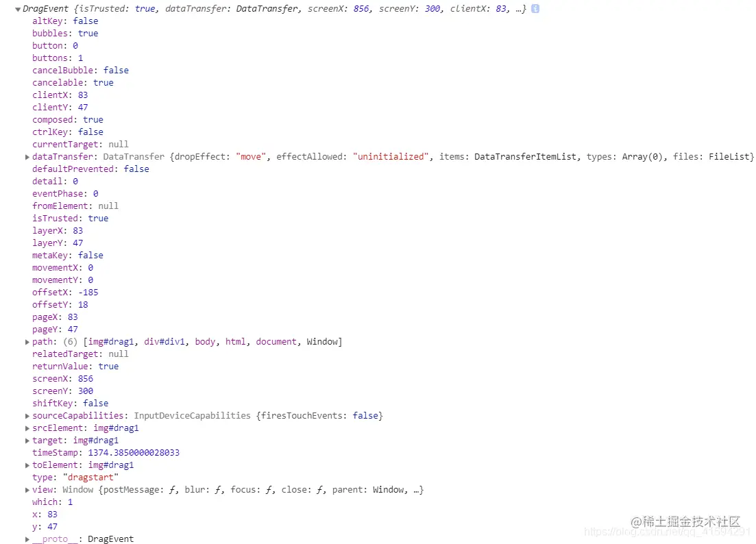Select the detail: 0 row
Screen dimensions: 756x544
[x=55, y=182]
